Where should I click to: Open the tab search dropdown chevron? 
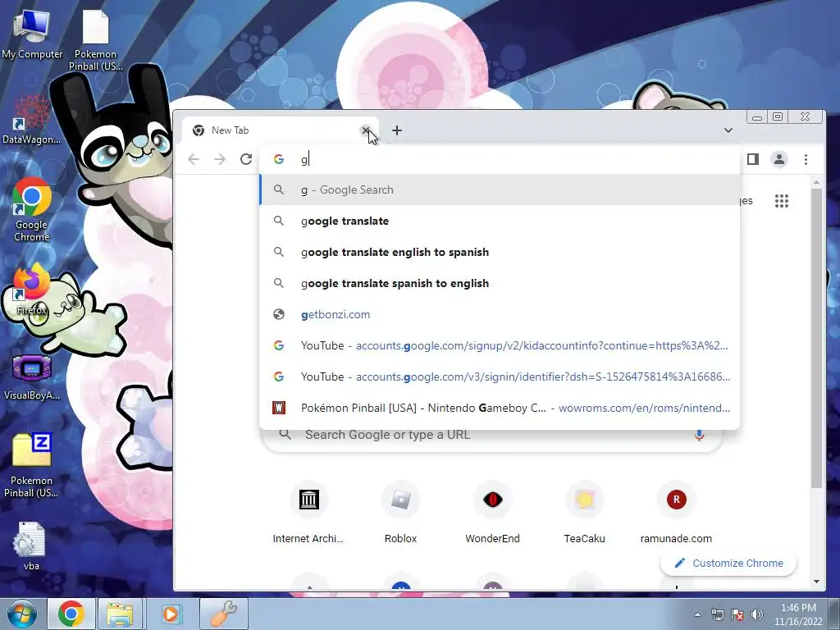point(728,130)
